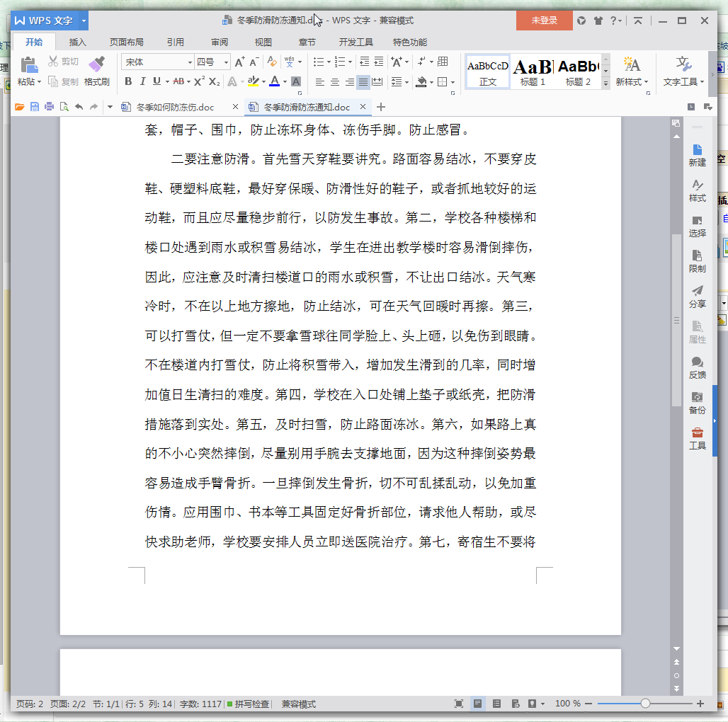Insert table from the grid icon
The width and height of the screenshot is (728, 722).
point(443,62)
